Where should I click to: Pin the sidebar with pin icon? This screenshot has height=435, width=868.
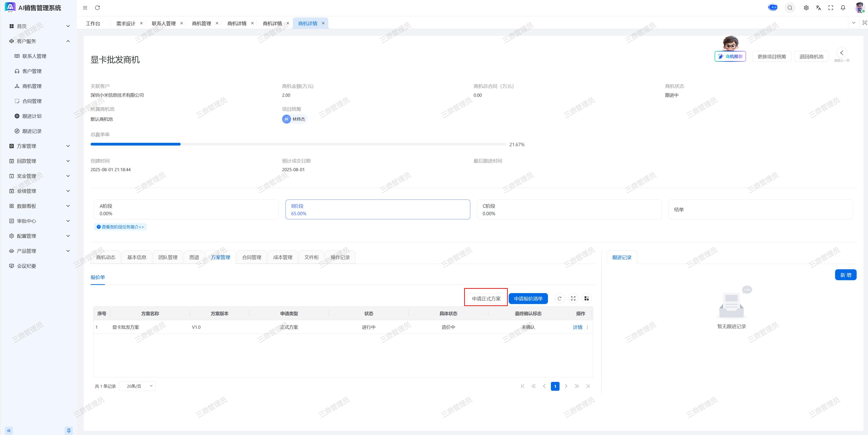pos(68,430)
